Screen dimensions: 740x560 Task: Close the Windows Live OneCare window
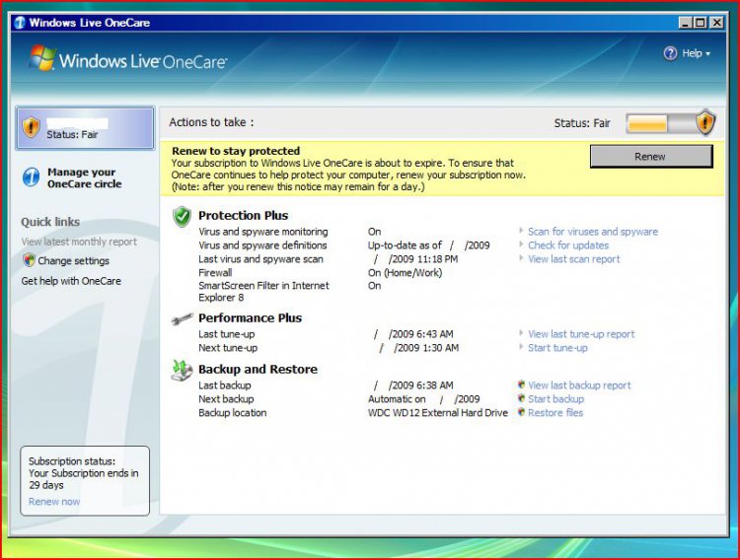point(716,22)
